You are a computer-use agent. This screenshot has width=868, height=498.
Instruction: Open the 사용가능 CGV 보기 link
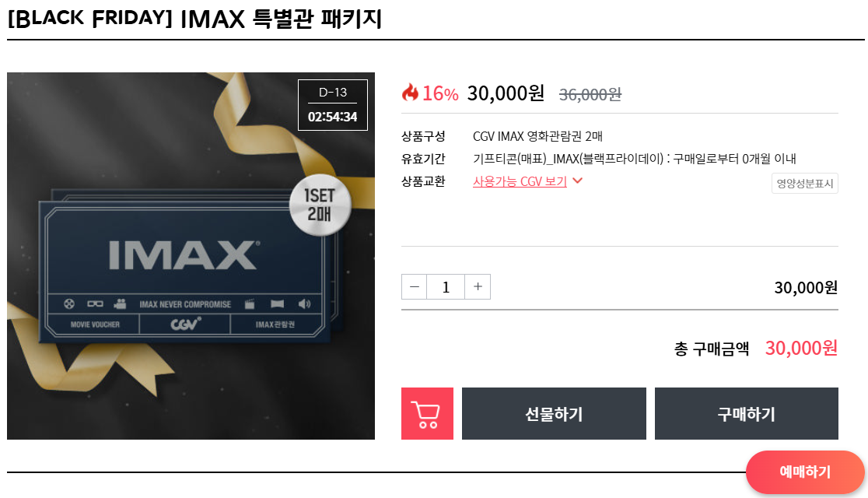tap(520, 181)
